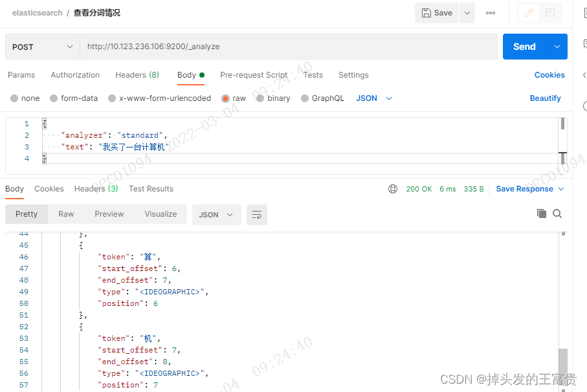
Task: Click the request URL input field
Action: pos(288,47)
